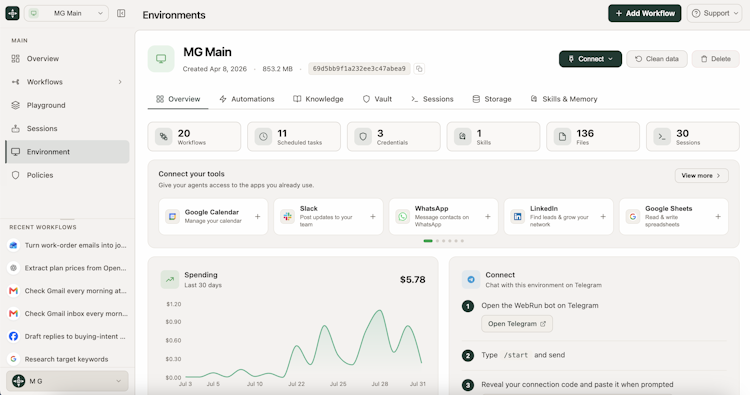
Task: Click the Overview grid icon in sidebar
Action: click(16, 59)
